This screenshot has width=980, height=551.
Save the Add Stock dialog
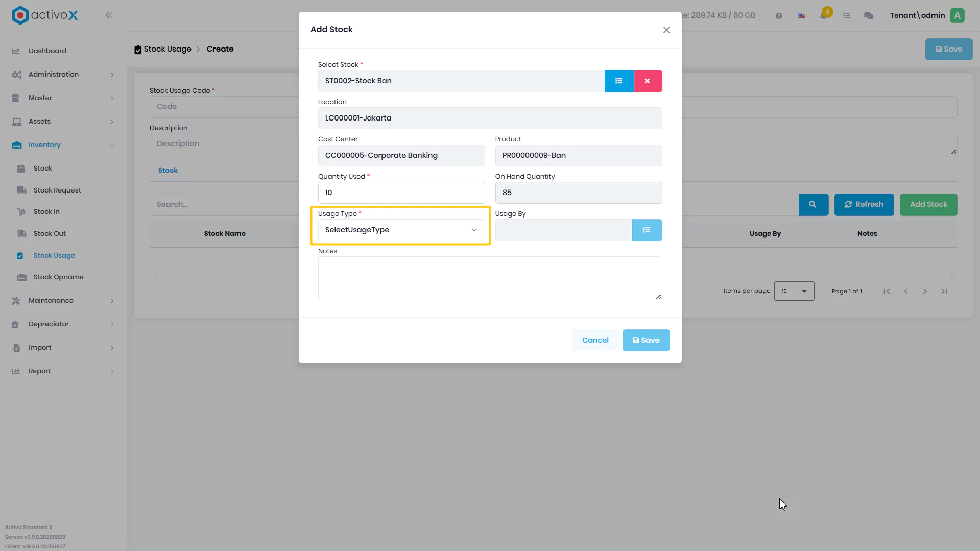(x=646, y=340)
